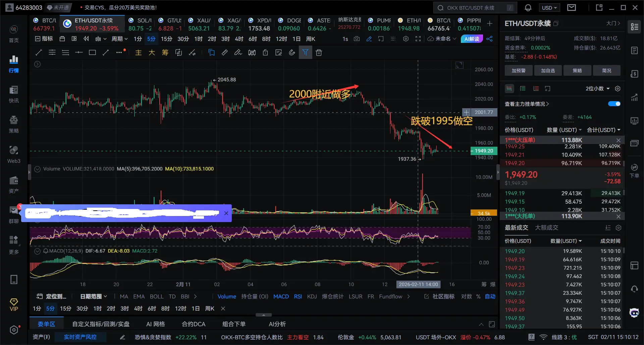644x345 pixels.
Task: Open the chart type candlestick dropdown
Action: tap(100, 39)
